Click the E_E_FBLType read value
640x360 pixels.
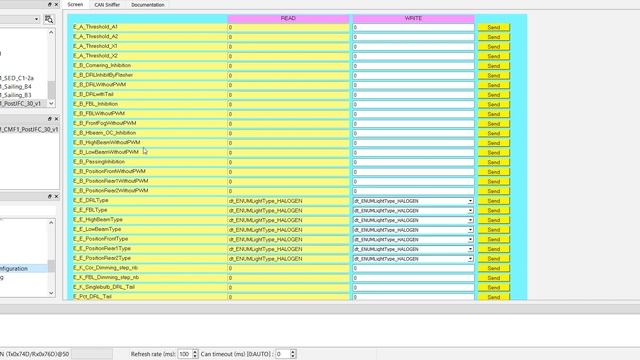click(288, 211)
